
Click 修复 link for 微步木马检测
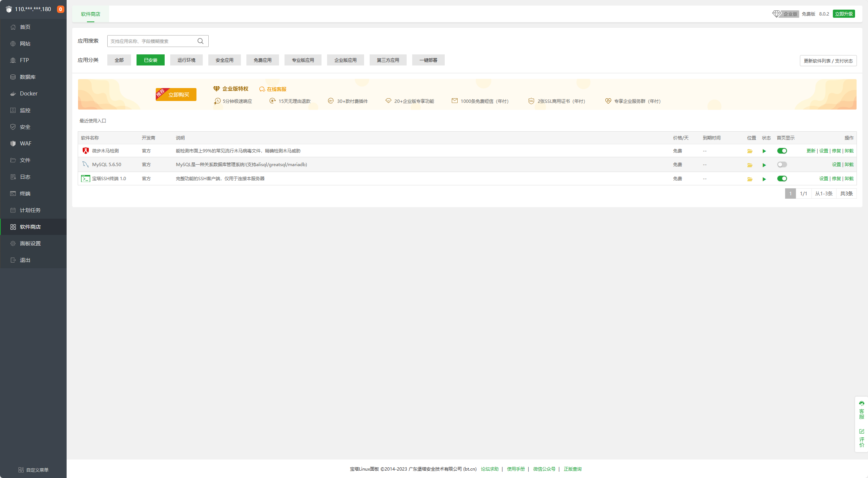pos(836,151)
